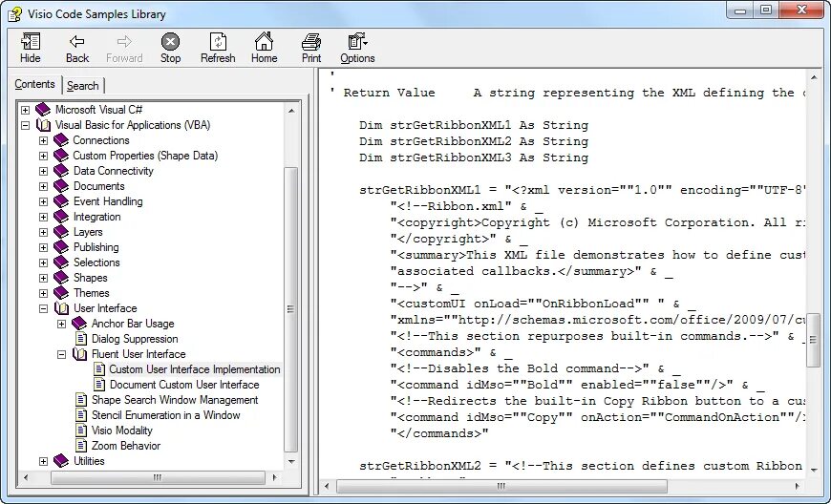831x504 pixels.
Task: Click the Data Connectivity book icon
Action: pos(61,171)
